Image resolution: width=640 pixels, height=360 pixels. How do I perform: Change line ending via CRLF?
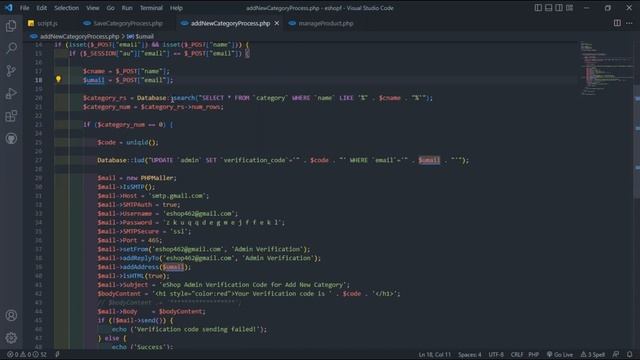[516, 354]
